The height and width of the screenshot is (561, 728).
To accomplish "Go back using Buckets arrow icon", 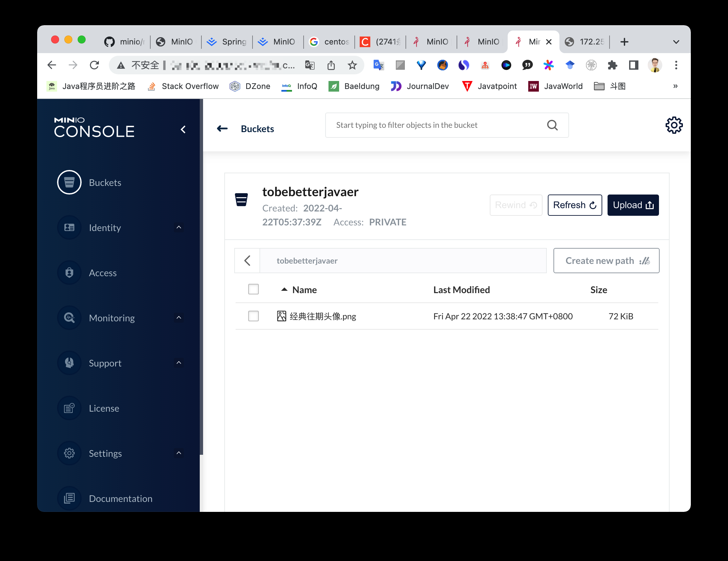I will click(x=222, y=129).
